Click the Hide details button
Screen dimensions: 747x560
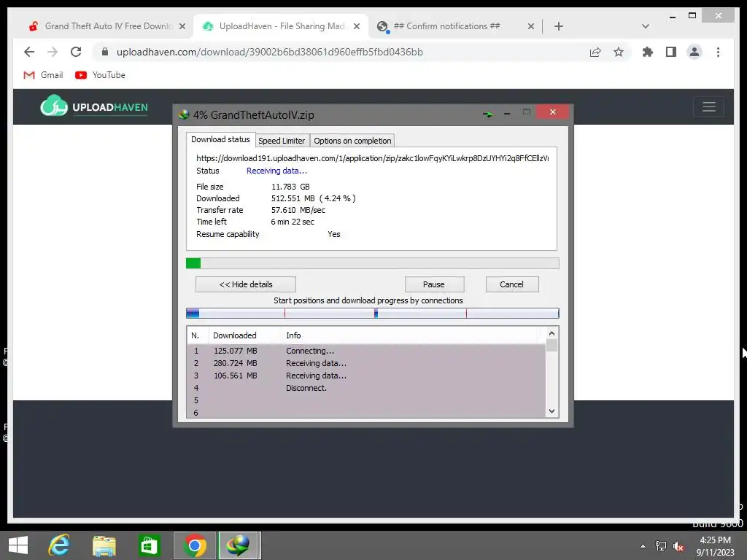245,284
